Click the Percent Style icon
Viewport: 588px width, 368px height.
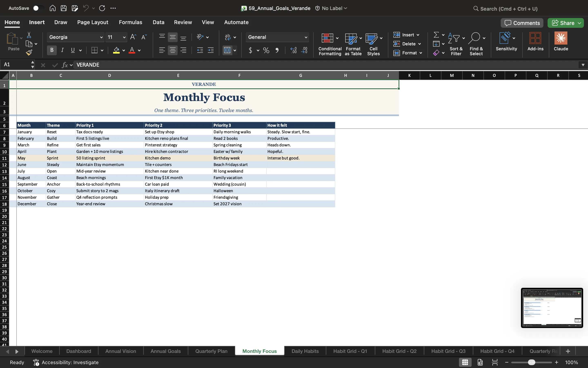click(266, 50)
